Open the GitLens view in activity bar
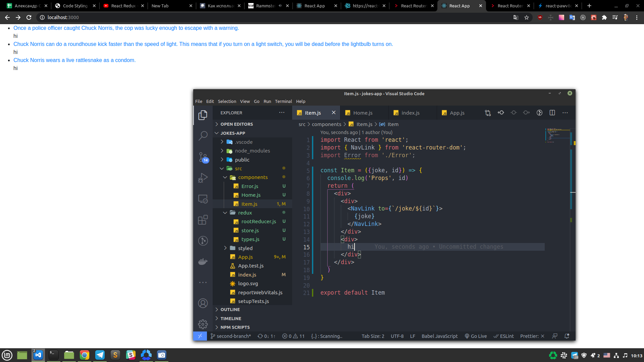The image size is (644, 362). point(203,241)
